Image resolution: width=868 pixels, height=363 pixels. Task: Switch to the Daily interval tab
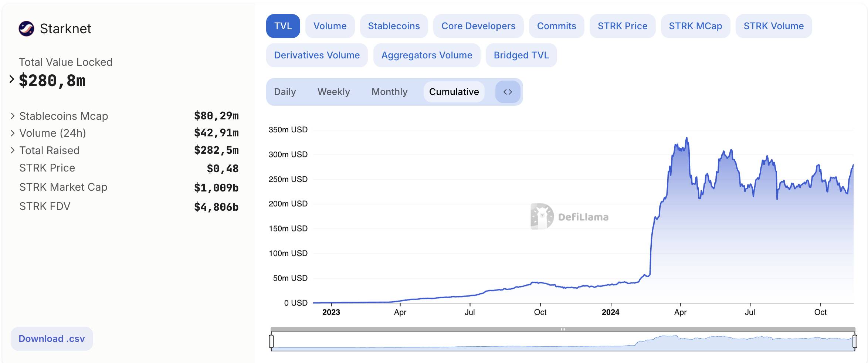[285, 92]
